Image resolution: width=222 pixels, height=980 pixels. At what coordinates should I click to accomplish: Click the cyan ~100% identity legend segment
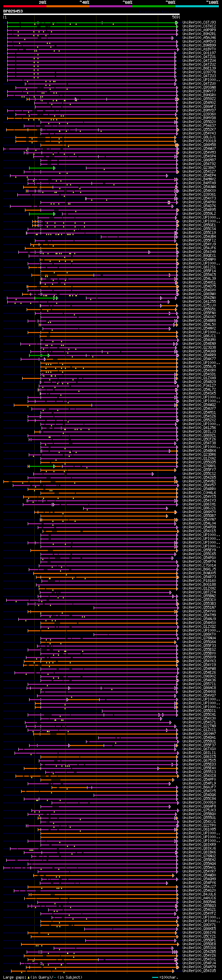point(197,6)
